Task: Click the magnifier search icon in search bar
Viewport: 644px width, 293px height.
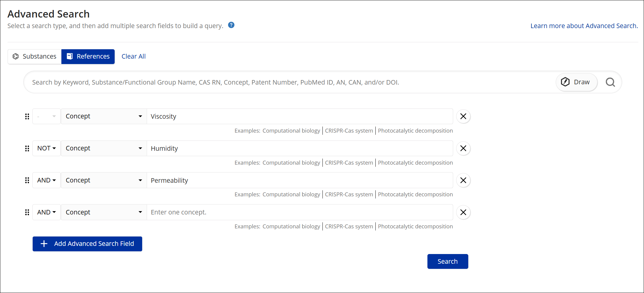Action: pyautogui.click(x=610, y=82)
